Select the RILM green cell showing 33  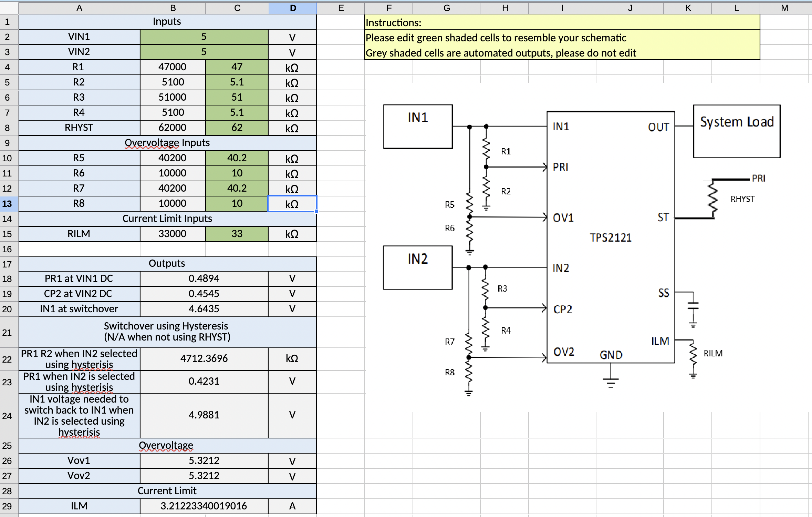pos(237,234)
